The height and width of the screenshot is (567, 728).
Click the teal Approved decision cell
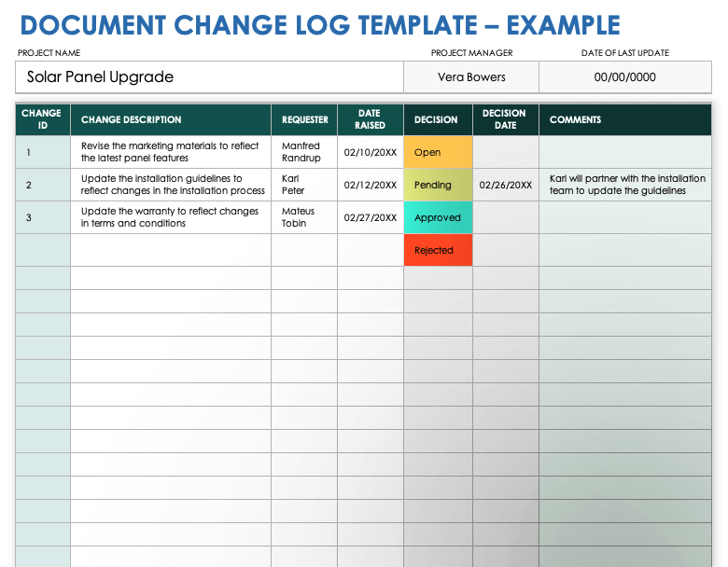pos(438,217)
